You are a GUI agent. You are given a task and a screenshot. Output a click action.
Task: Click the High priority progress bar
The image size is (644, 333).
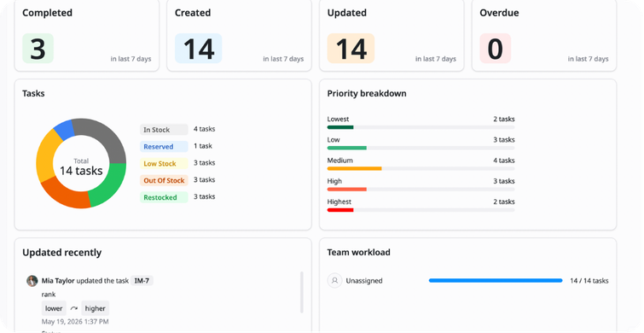[421, 189]
